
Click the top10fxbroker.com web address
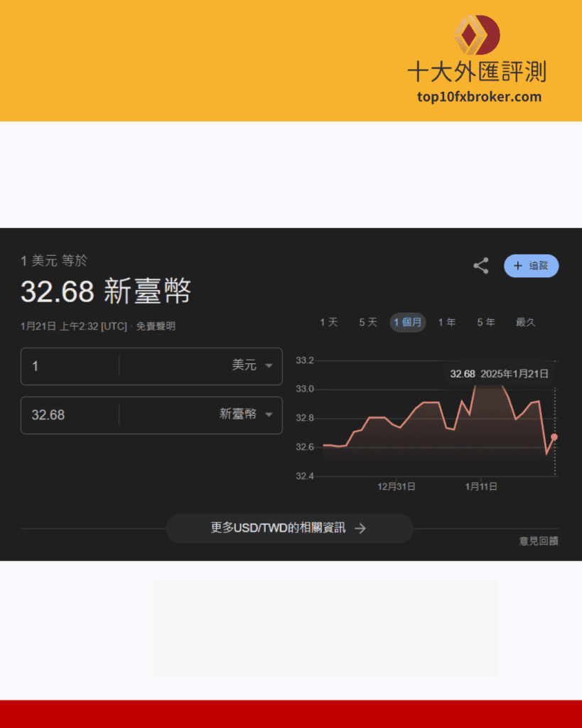point(479,97)
